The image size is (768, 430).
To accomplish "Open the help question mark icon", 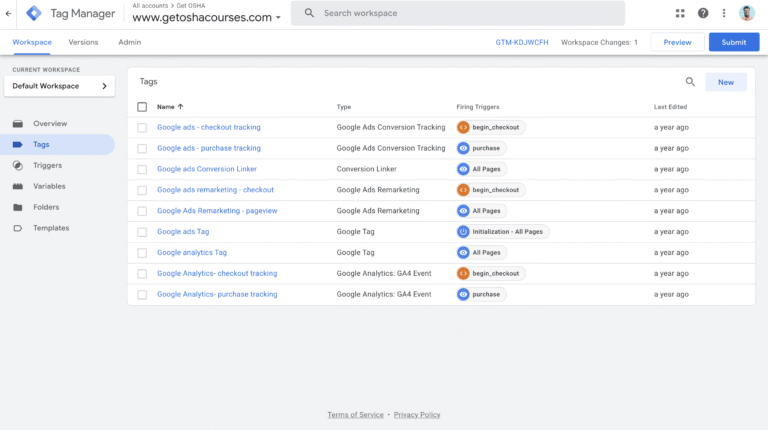I will [x=703, y=13].
